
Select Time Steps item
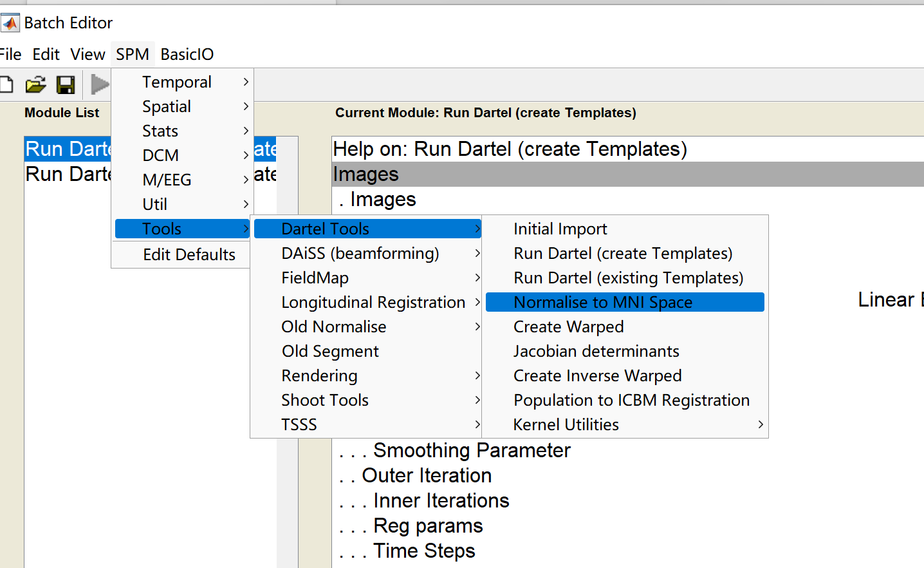tap(407, 551)
